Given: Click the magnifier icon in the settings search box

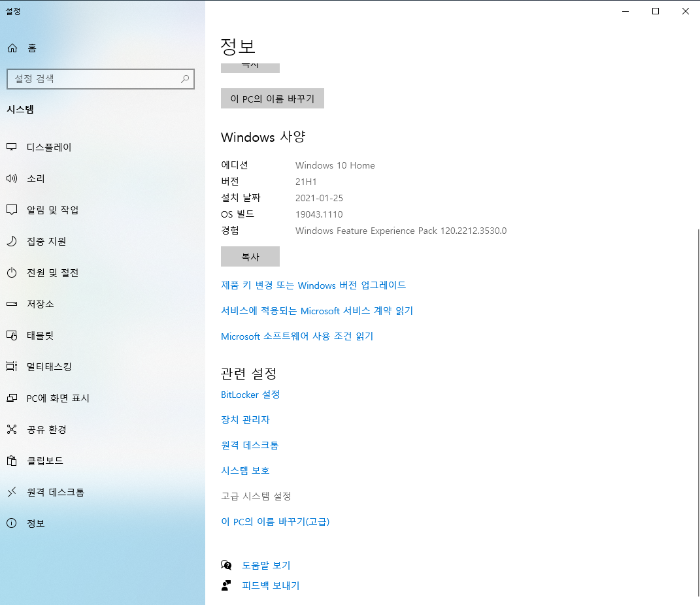Looking at the screenshot, I should [185, 79].
